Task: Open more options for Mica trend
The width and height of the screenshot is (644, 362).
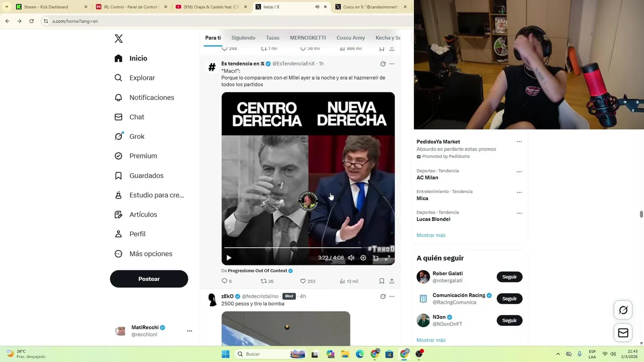Action: [519, 193]
